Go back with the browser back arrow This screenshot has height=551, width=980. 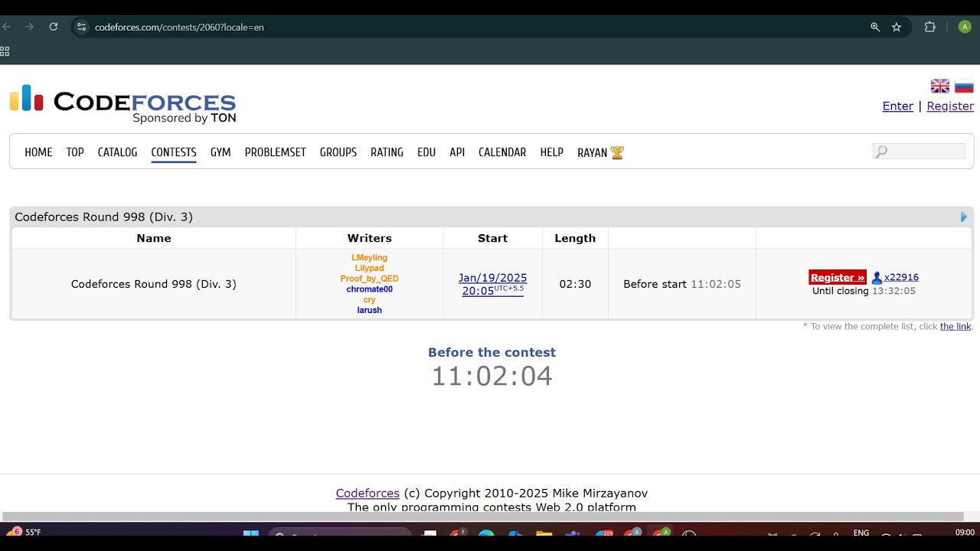tap(6, 27)
